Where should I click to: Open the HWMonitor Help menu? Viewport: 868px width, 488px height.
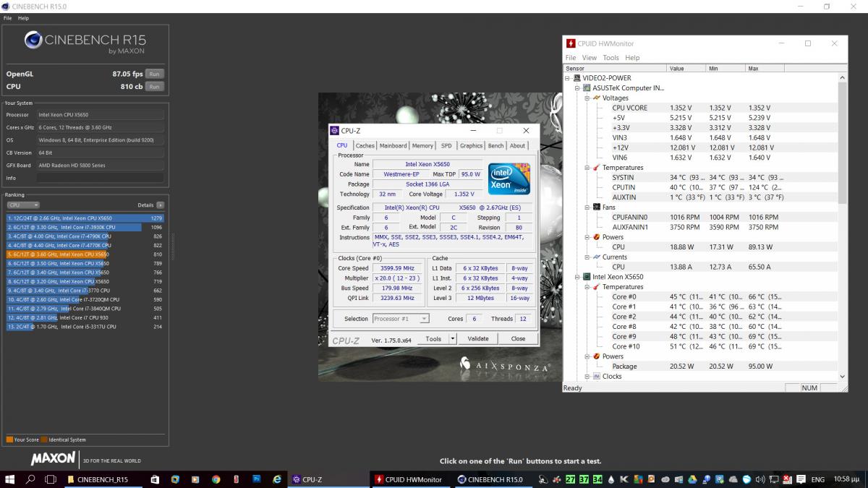[x=632, y=57]
